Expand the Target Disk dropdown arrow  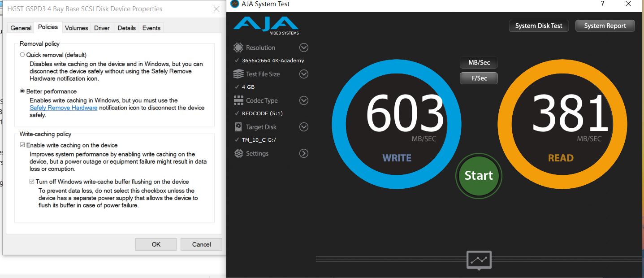click(304, 127)
